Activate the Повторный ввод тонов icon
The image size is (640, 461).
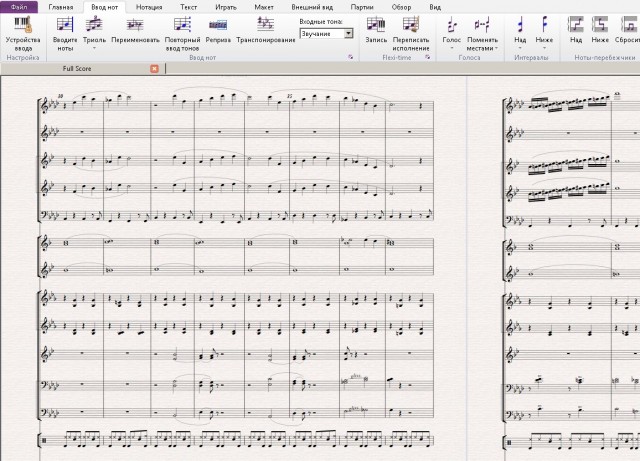pyautogui.click(x=182, y=33)
